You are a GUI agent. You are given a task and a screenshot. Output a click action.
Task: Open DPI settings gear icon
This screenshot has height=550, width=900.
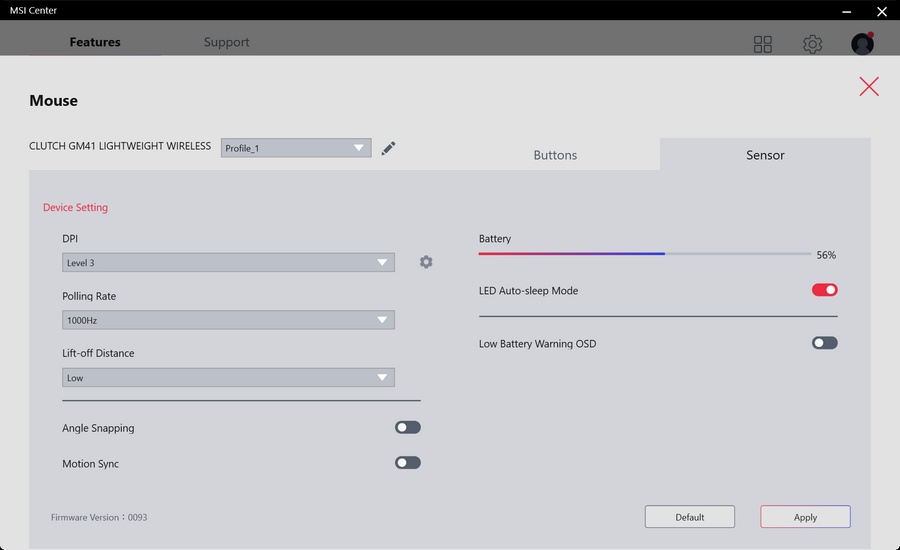tap(426, 262)
